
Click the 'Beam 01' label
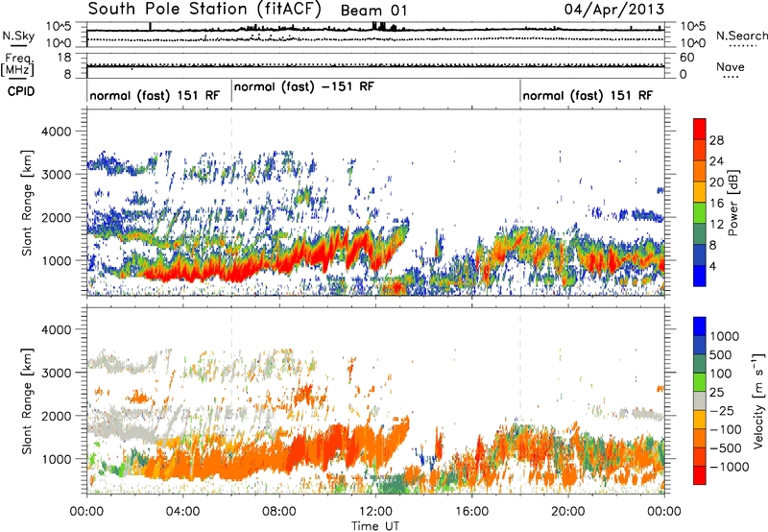click(x=373, y=11)
